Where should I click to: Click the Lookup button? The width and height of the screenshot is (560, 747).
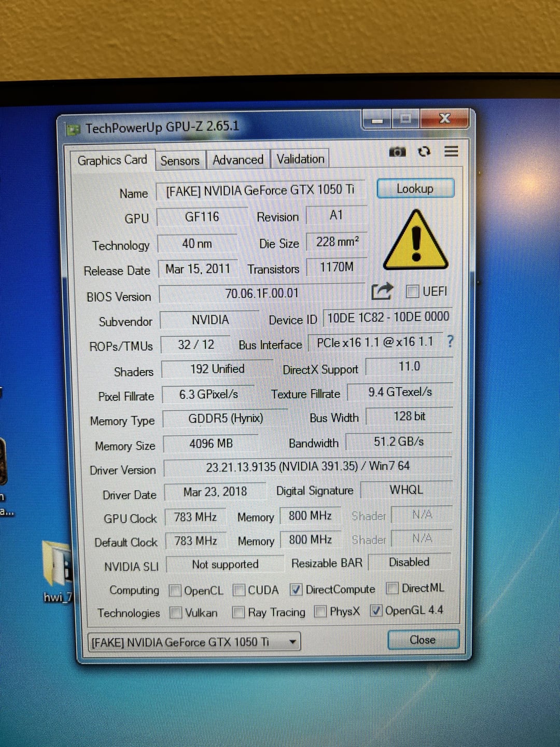coord(415,189)
